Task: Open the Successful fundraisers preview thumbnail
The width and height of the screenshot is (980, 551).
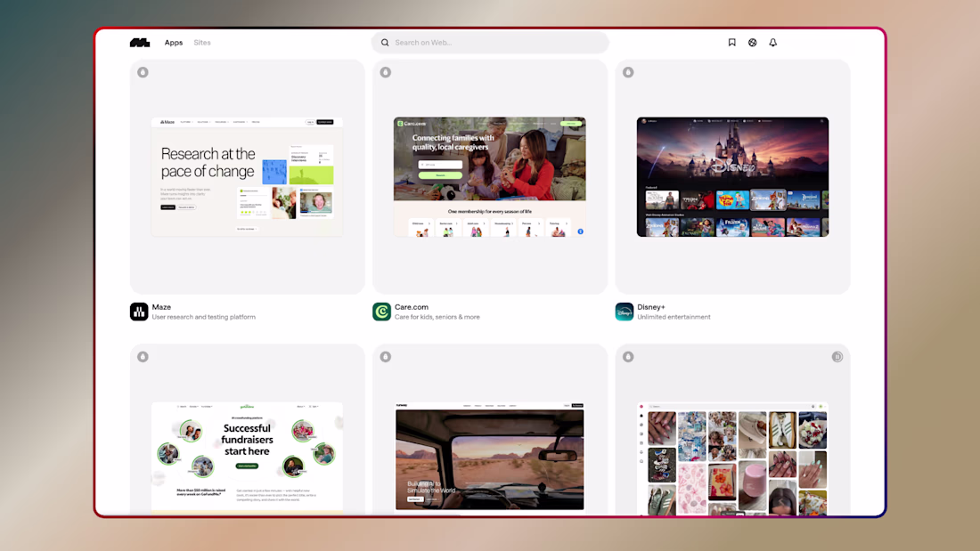Action: pyautogui.click(x=247, y=458)
